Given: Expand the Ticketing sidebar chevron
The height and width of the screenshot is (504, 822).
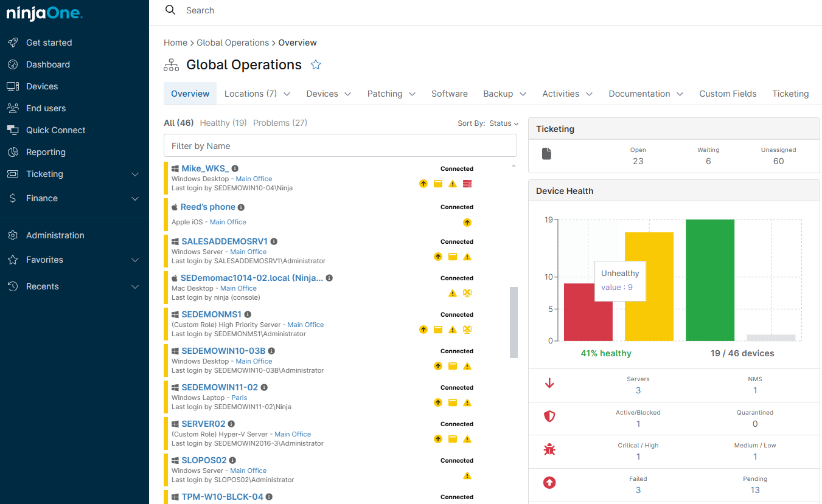Looking at the screenshot, I should [x=135, y=174].
